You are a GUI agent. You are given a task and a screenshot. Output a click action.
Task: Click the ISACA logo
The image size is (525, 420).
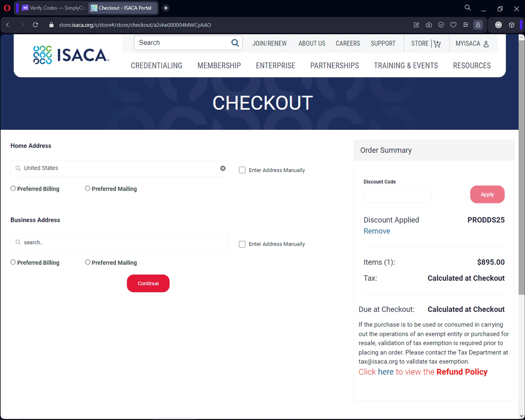[71, 55]
